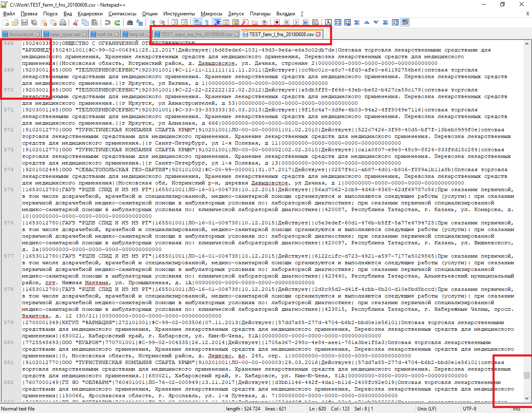Image resolution: width=532 pixels, height=413 pixels.
Task: Open Find with the binoculars icon
Action: [x=130, y=22]
